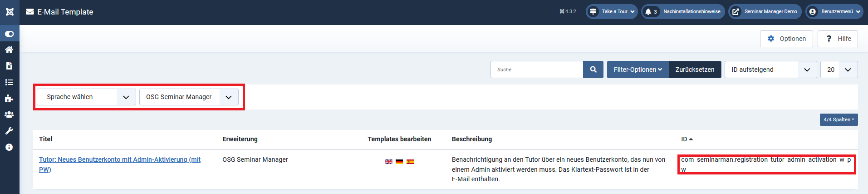Open the OSG Seminar Manager extension dropdown
868x194 pixels.
(189, 97)
